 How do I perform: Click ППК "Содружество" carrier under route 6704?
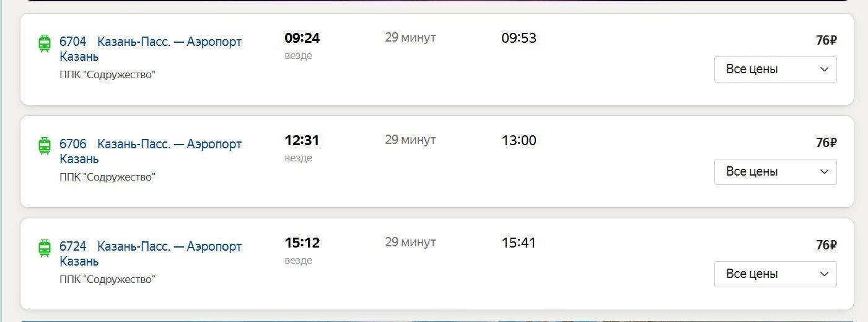(107, 75)
